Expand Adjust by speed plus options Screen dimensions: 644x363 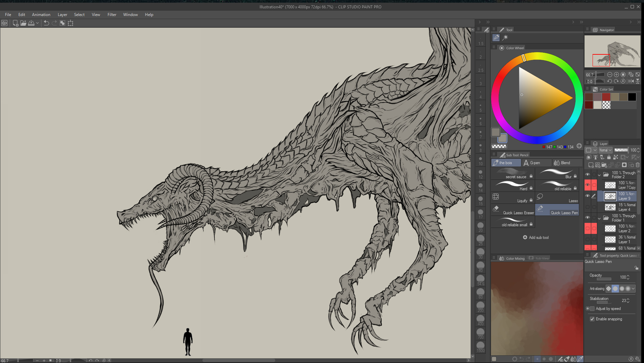coord(588,309)
